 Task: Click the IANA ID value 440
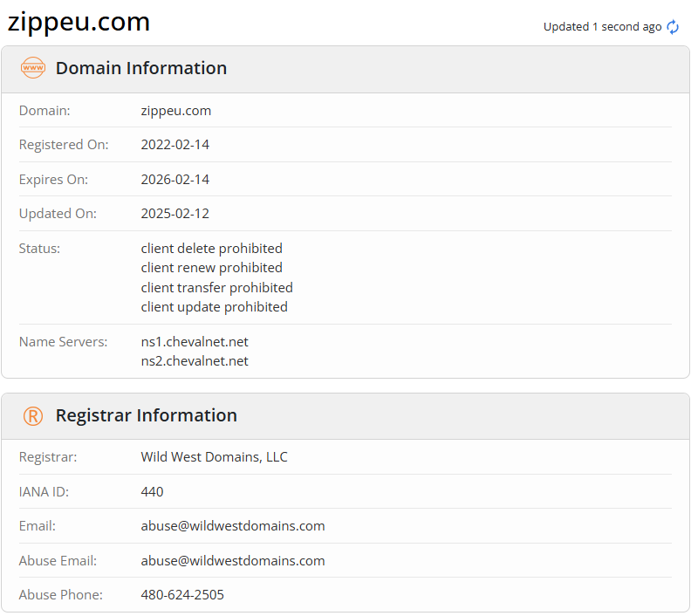click(152, 491)
